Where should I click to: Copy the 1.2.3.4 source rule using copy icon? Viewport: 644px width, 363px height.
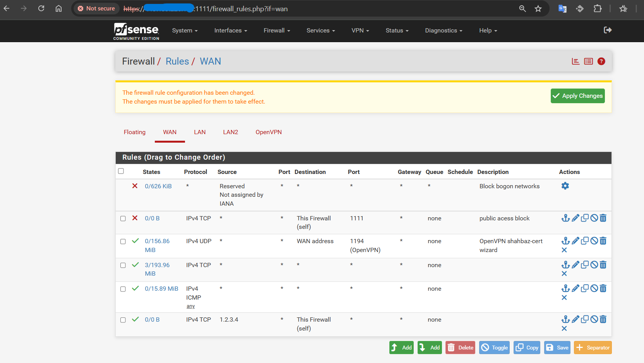pyautogui.click(x=585, y=319)
